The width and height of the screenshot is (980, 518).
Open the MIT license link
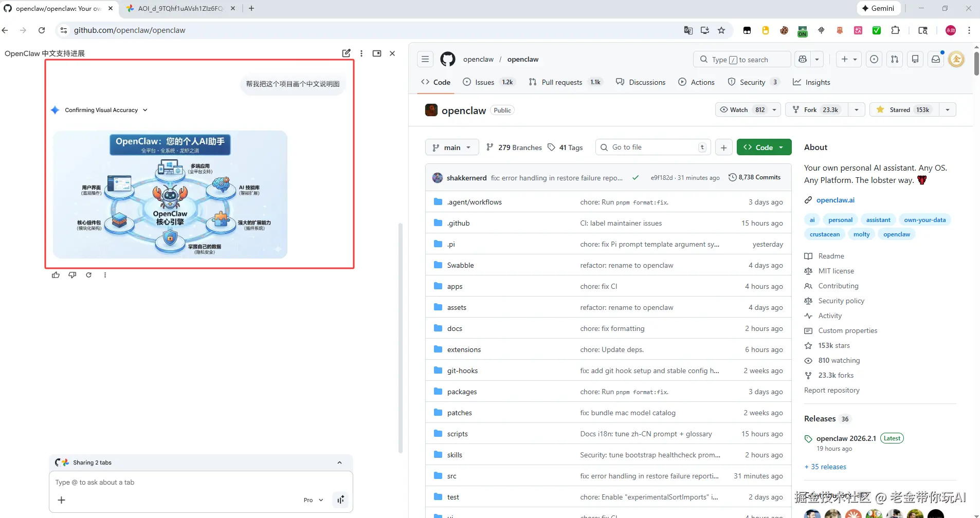[836, 271]
